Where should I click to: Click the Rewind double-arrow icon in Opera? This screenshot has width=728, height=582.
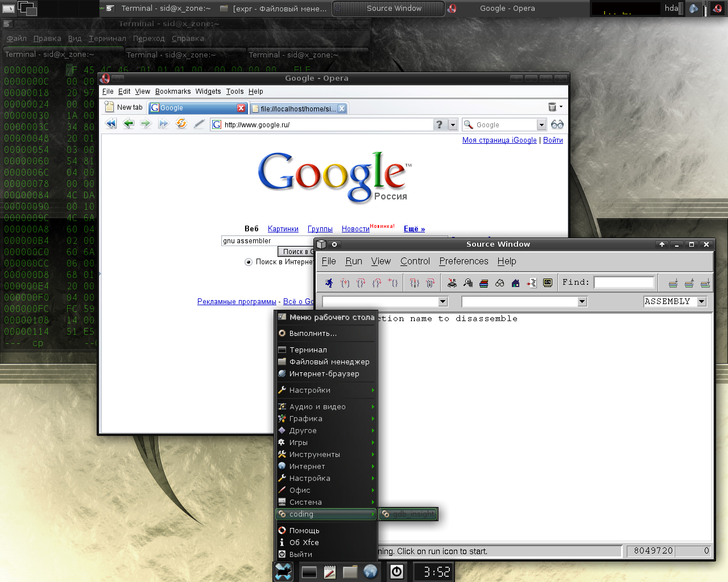pos(111,124)
